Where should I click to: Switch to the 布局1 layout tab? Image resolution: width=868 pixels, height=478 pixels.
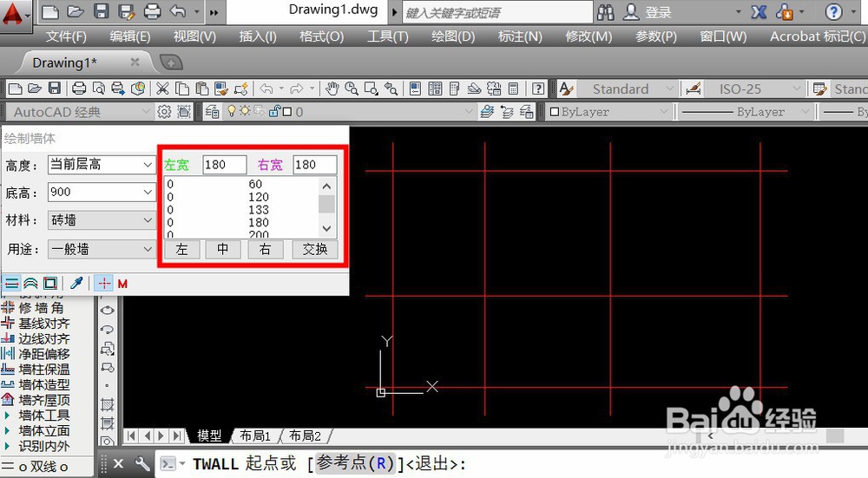254,436
